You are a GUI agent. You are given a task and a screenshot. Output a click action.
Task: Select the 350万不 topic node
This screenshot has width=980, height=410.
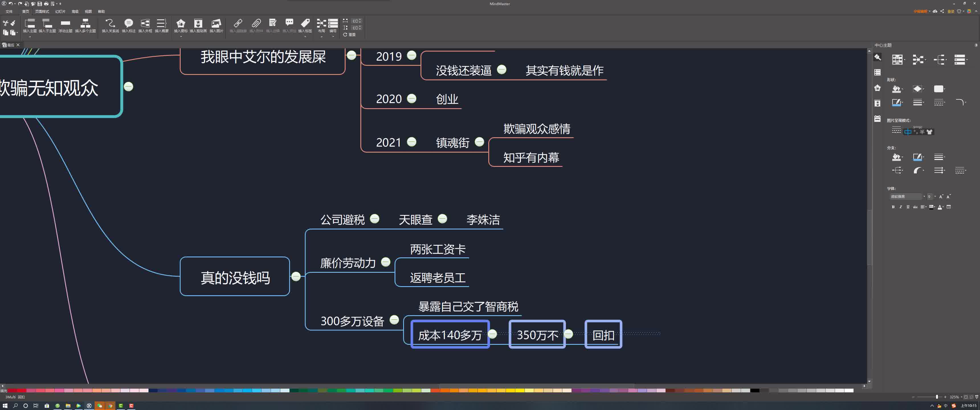click(537, 334)
